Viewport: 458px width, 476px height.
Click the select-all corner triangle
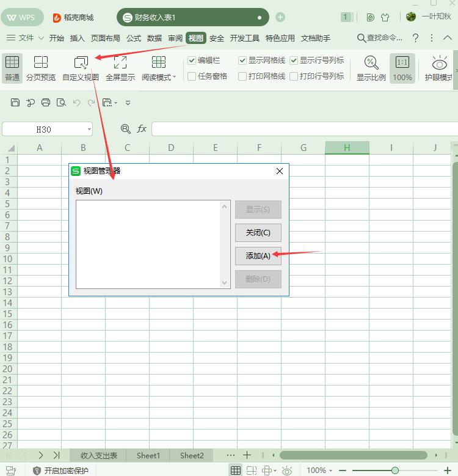[11, 148]
